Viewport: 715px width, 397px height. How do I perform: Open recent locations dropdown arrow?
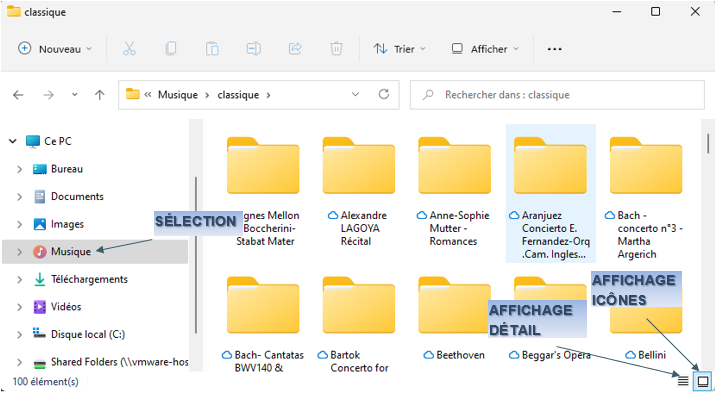(74, 95)
